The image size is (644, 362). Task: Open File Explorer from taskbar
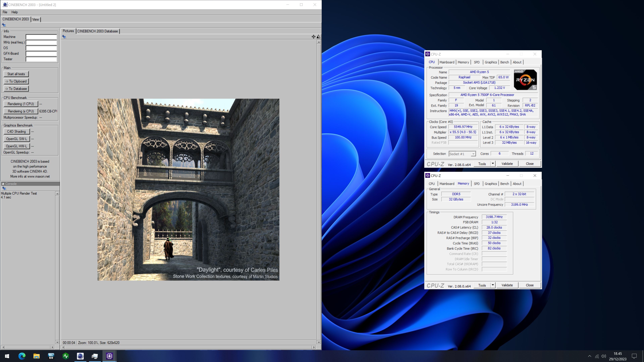[37, 356]
